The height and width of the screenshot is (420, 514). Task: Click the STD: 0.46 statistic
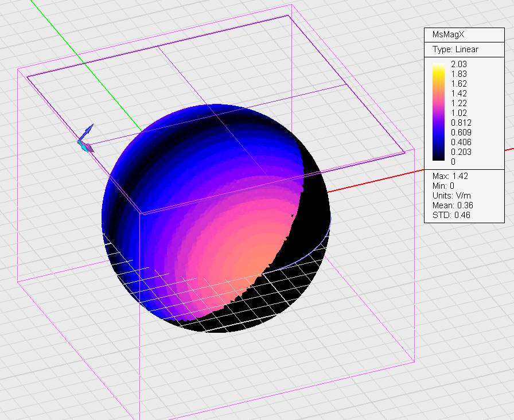coord(450,215)
